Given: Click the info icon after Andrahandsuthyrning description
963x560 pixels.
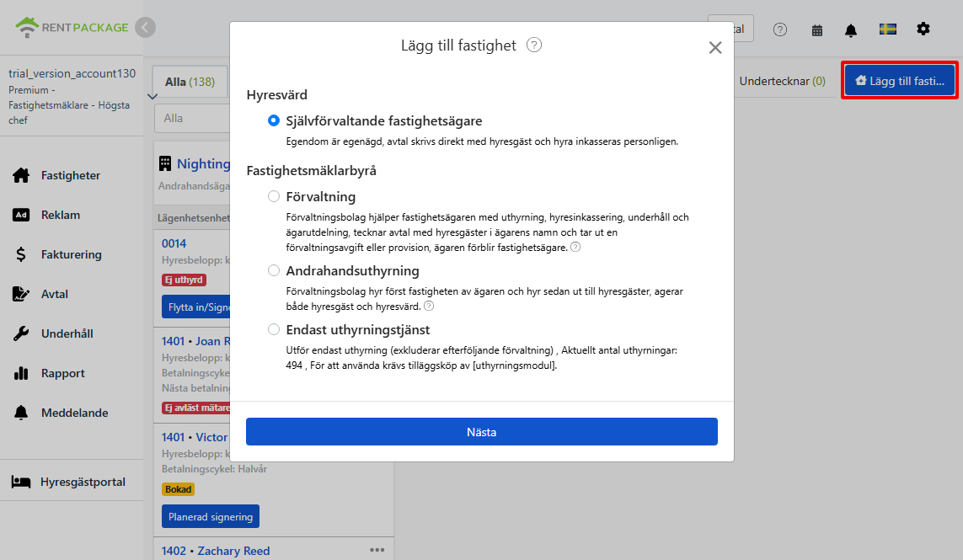Looking at the screenshot, I should [430, 306].
